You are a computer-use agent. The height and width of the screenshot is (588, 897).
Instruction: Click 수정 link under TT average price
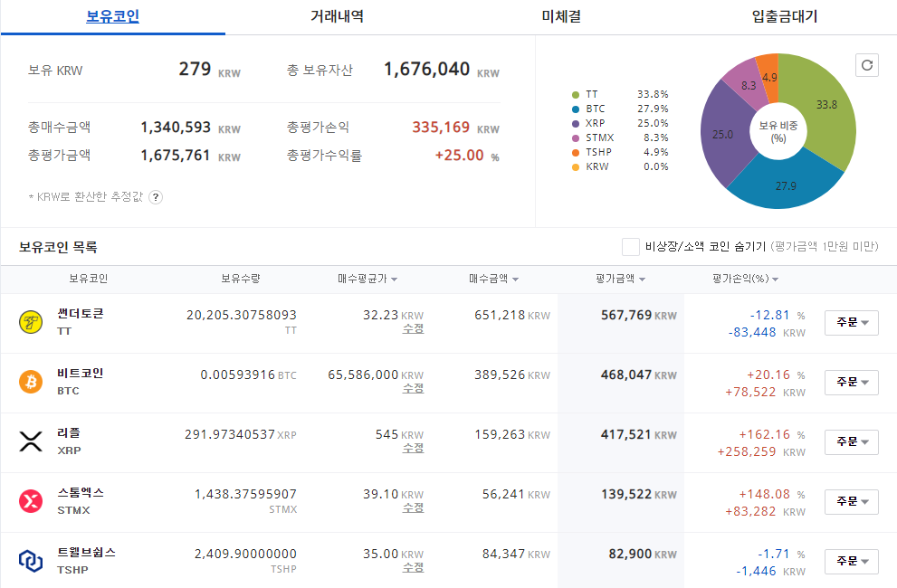pyautogui.click(x=413, y=329)
